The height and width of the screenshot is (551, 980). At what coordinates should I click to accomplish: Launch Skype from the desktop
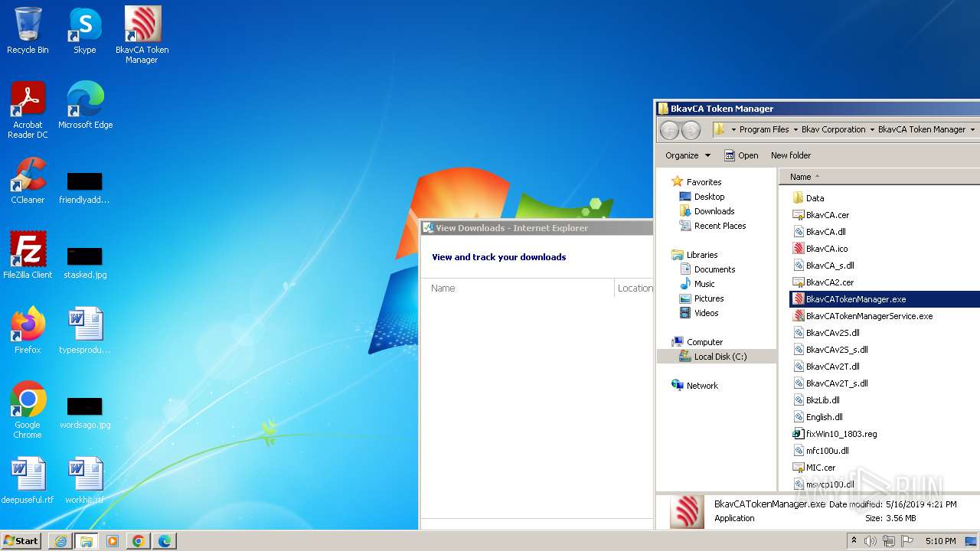85,31
